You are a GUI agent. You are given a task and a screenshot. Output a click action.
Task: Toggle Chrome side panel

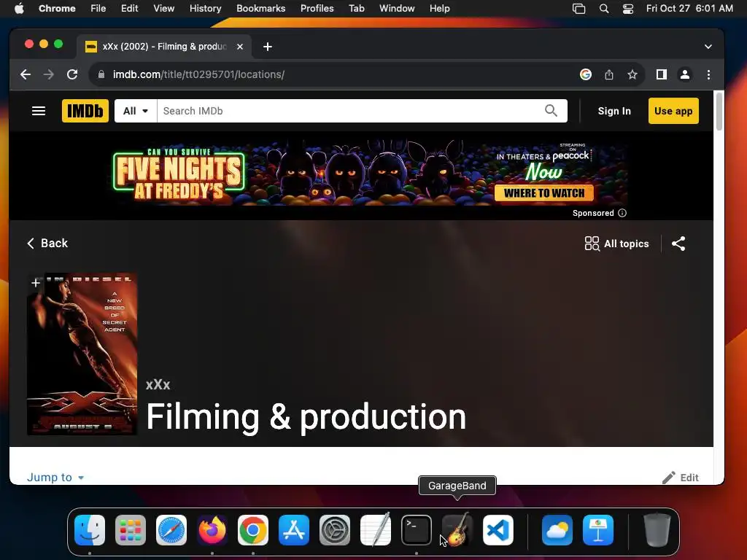(661, 74)
